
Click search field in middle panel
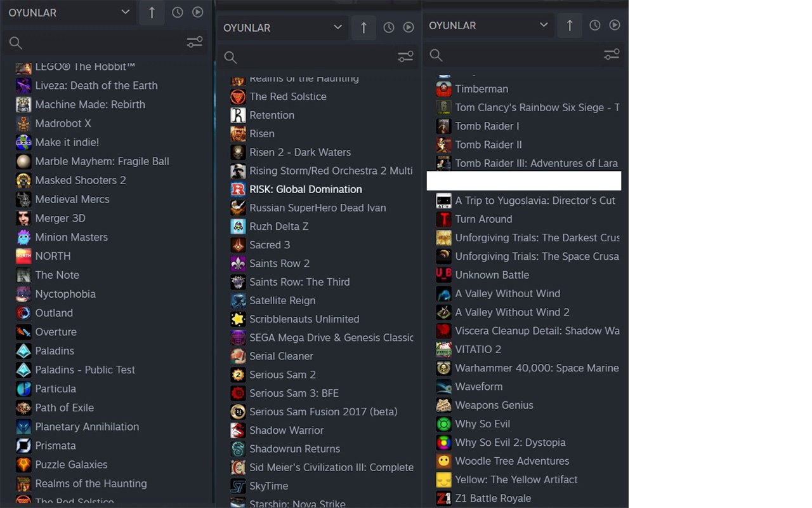(318, 57)
